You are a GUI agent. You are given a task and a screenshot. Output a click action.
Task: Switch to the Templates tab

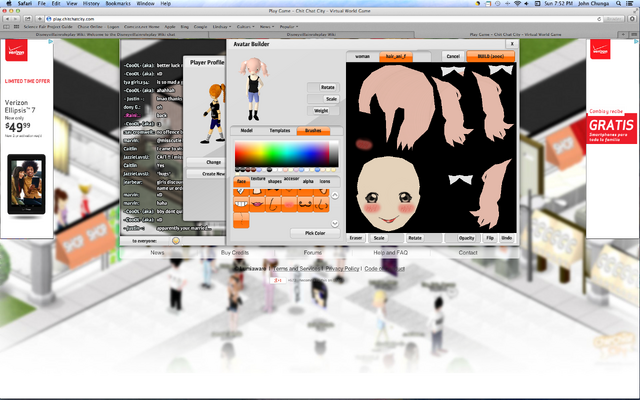tap(280, 131)
